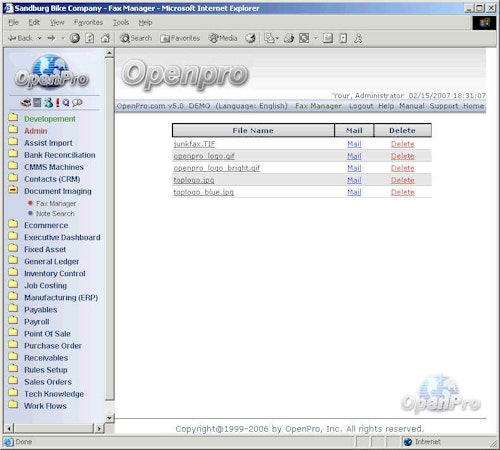Open the Search toolbar button
This screenshot has height=450, width=500.
point(136,38)
